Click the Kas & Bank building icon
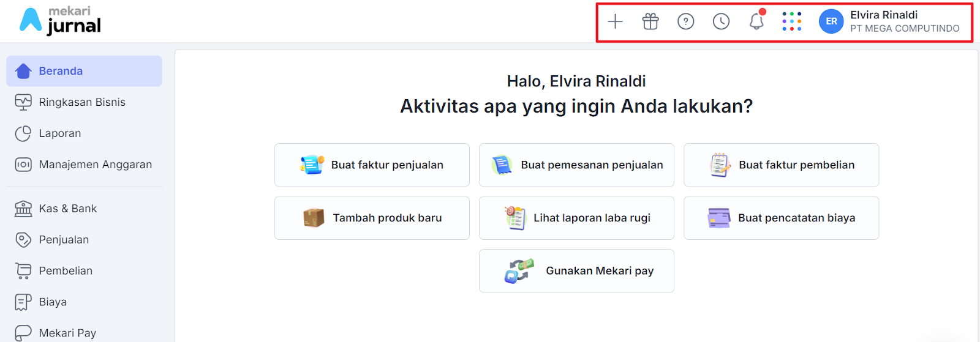 [x=23, y=209]
